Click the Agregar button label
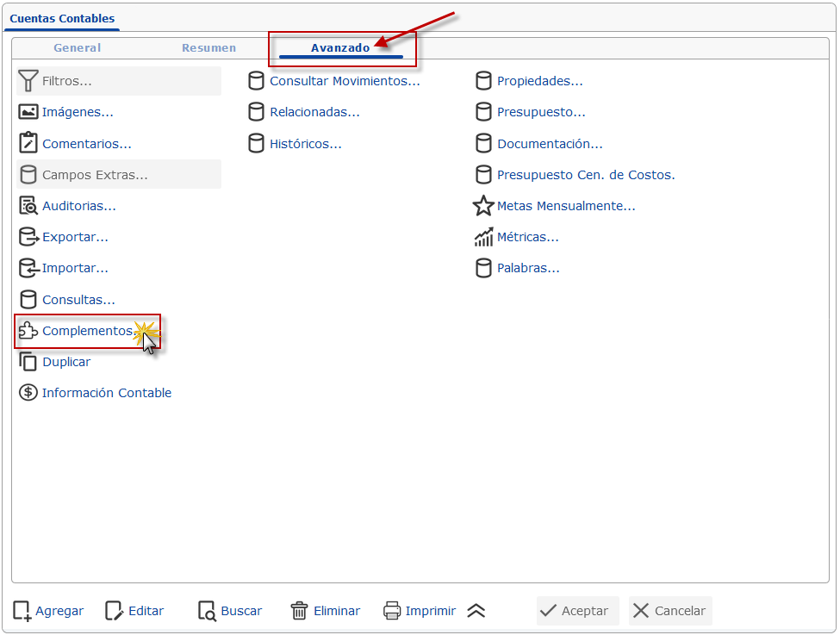840x635 pixels. (59, 611)
